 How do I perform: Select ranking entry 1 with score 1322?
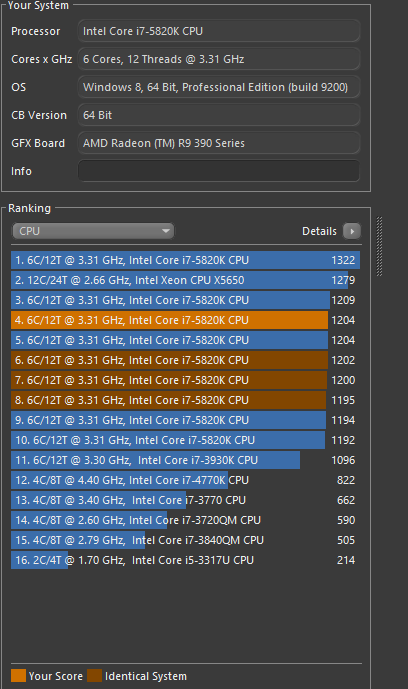[185, 260]
